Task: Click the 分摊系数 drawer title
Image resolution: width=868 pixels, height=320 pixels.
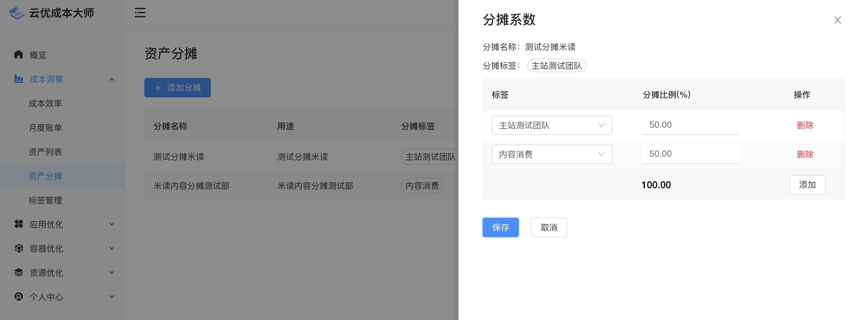Action: 509,20
